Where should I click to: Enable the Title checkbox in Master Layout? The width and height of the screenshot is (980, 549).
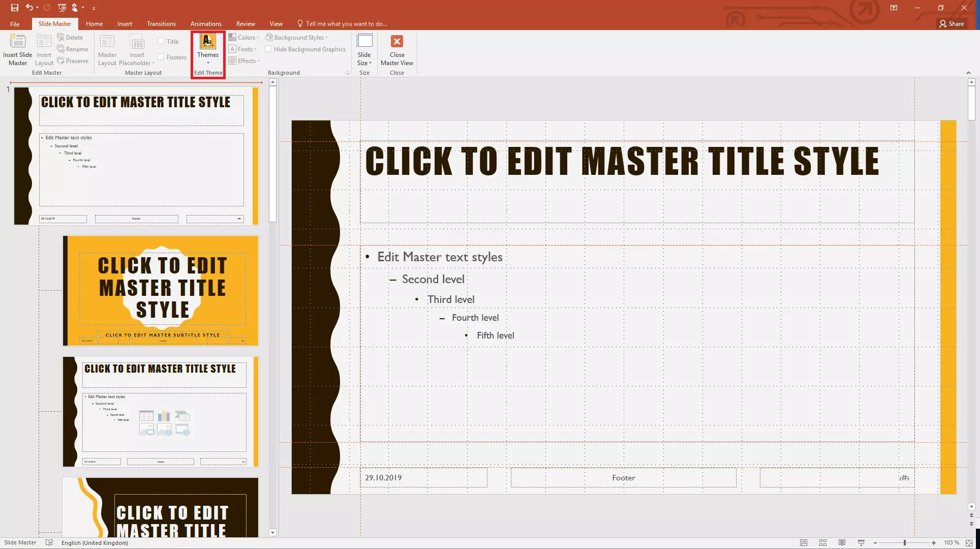pyautogui.click(x=161, y=41)
